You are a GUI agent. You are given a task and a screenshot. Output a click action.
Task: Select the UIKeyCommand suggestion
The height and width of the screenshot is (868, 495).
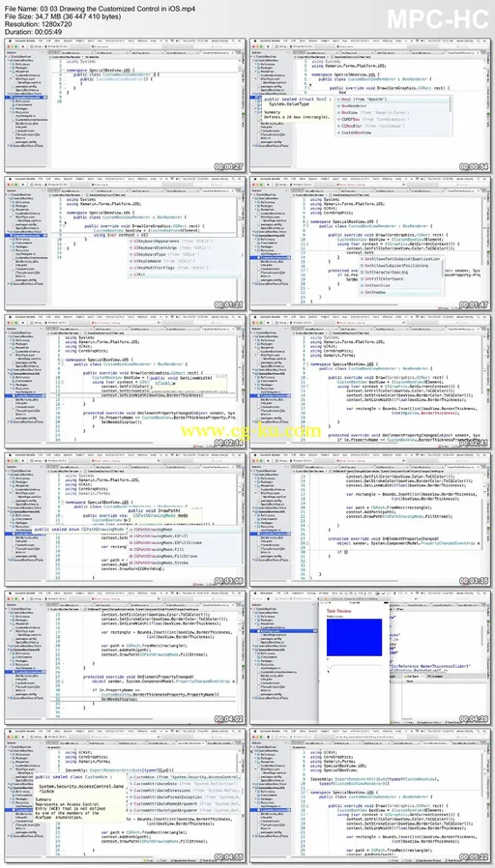185,261
